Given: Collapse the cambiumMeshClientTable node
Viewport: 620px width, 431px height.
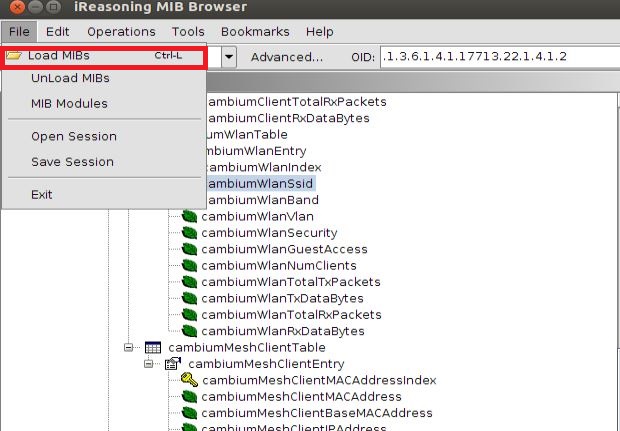Looking at the screenshot, I should (129, 348).
